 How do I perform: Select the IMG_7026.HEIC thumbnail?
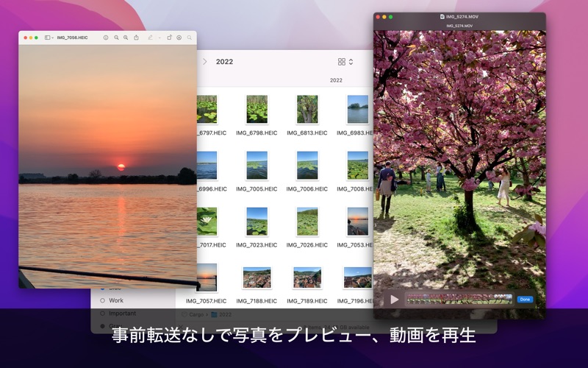pyautogui.click(x=307, y=222)
